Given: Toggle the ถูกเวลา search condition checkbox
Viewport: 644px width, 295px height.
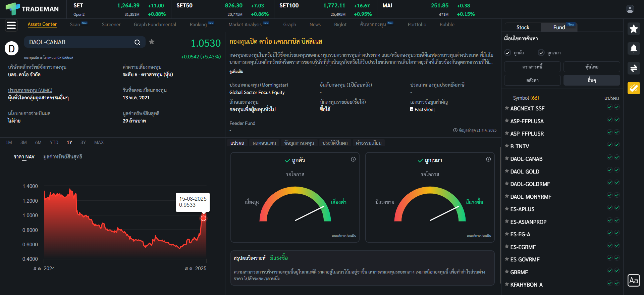Looking at the screenshot, I should (x=541, y=53).
